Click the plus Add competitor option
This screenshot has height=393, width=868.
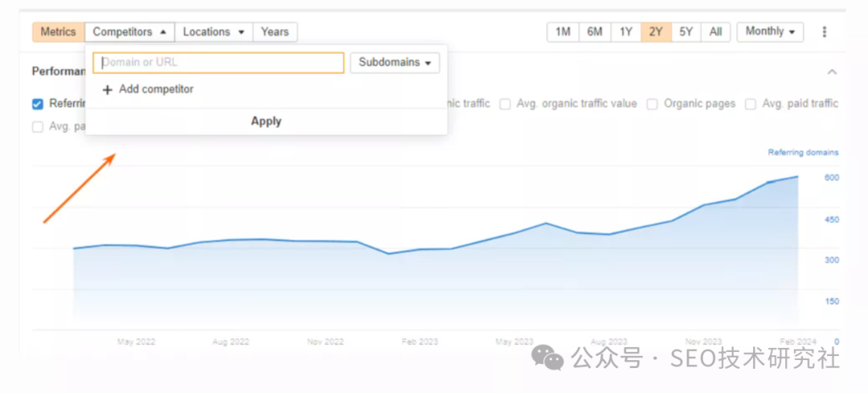[x=149, y=89]
